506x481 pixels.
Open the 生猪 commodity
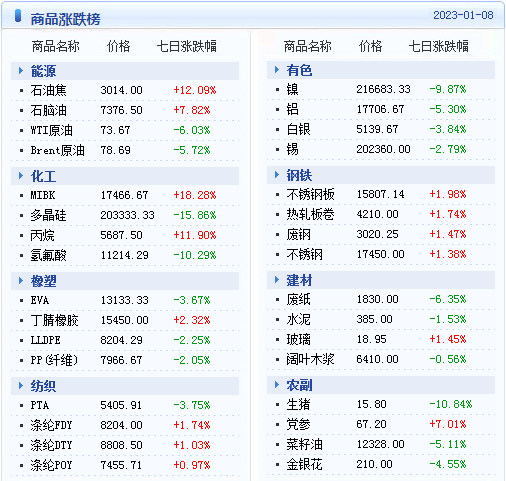click(298, 404)
